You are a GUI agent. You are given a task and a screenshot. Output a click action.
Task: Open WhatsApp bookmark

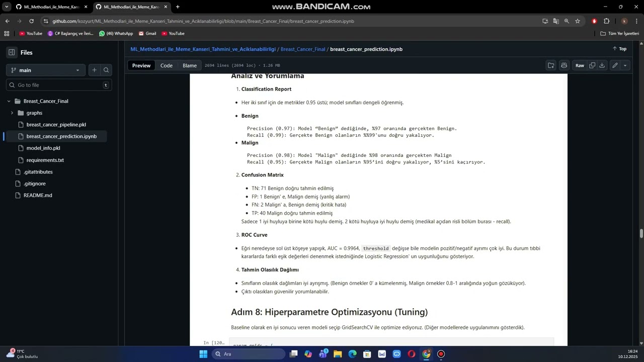[116, 33]
